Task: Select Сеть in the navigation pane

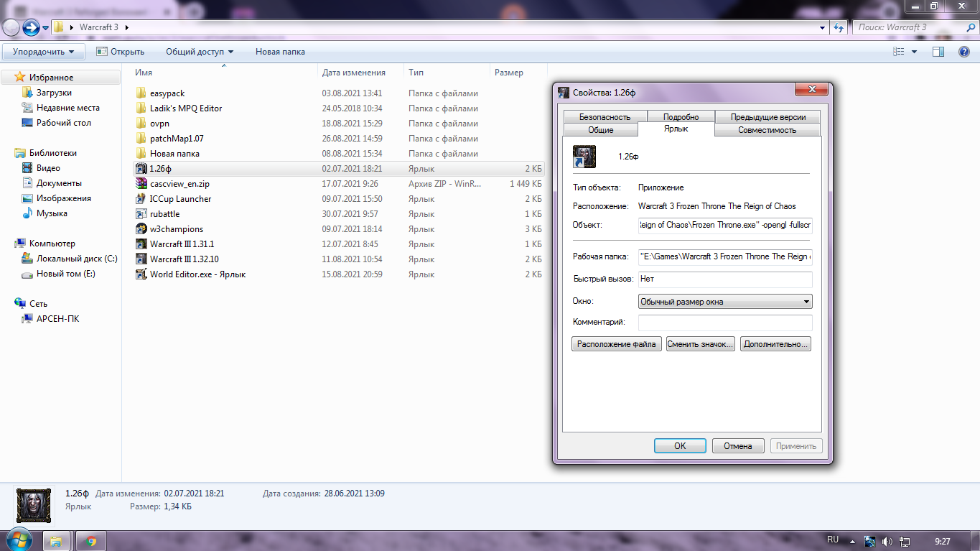Action: click(39, 304)
